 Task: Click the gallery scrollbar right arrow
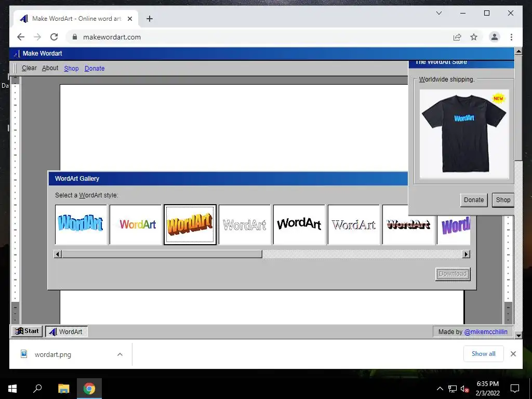tap(466, 254)
